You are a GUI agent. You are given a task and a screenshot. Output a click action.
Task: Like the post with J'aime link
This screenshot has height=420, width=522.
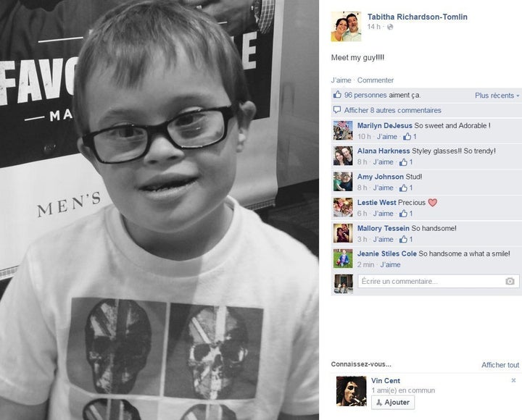[341, 80]
